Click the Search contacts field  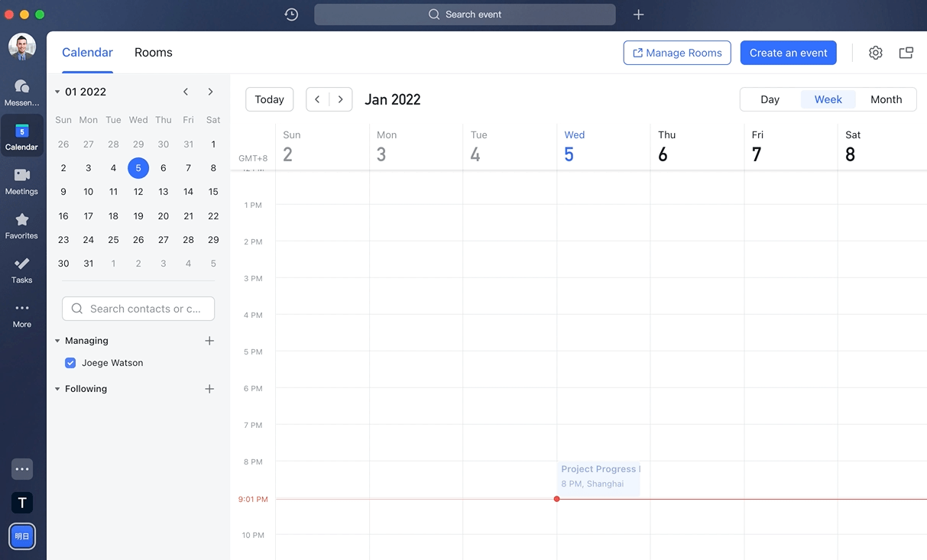[138, 309]
